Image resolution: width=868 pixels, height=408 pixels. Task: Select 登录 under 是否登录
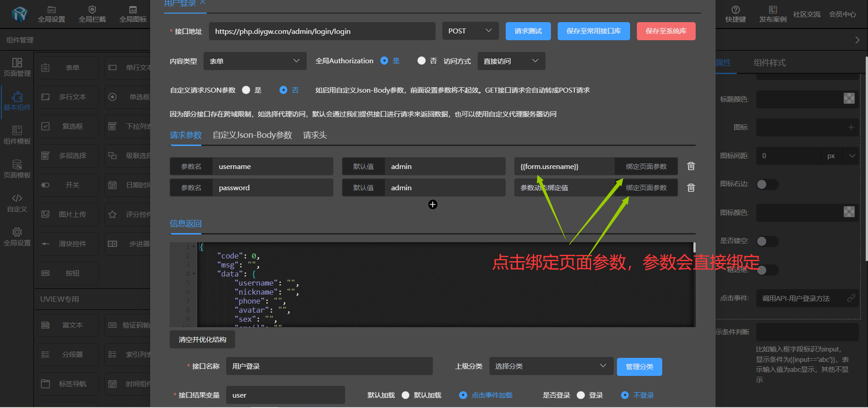(581, 395)
